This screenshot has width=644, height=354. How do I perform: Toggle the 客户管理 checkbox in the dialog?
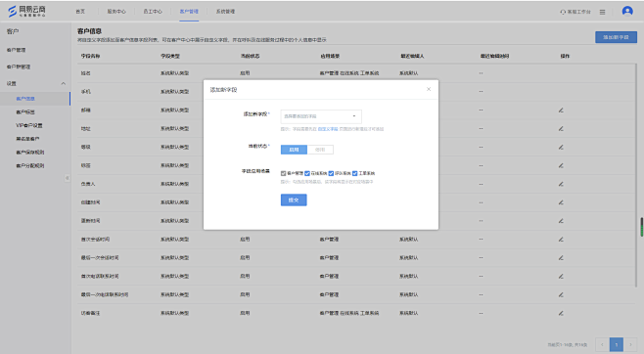(283, 173)
